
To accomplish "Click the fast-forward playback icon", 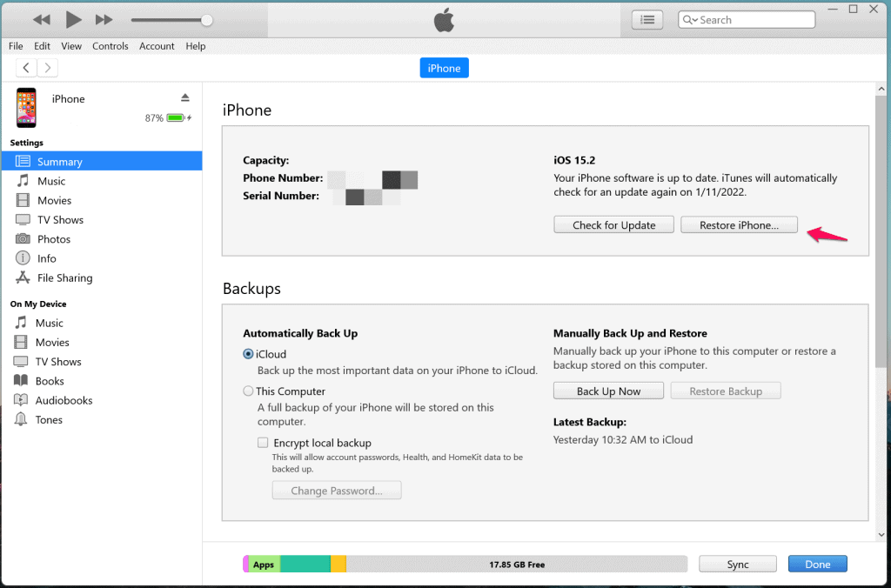I will tap(104, 20).
